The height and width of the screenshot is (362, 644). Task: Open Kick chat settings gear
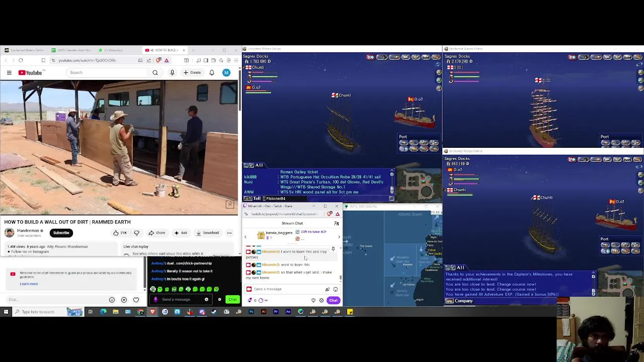[219, 300]
